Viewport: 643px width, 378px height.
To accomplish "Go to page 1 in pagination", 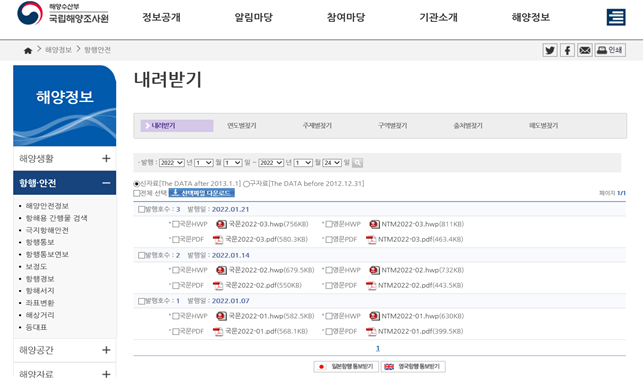I will (x=378, y=348).
